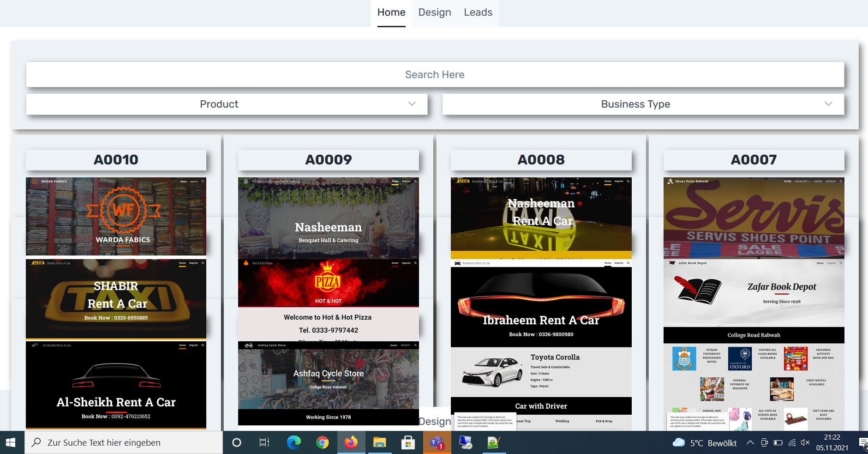The image size is (868, 454).
Task: Expand the Business Type dropdown
Action: (643, 104)
